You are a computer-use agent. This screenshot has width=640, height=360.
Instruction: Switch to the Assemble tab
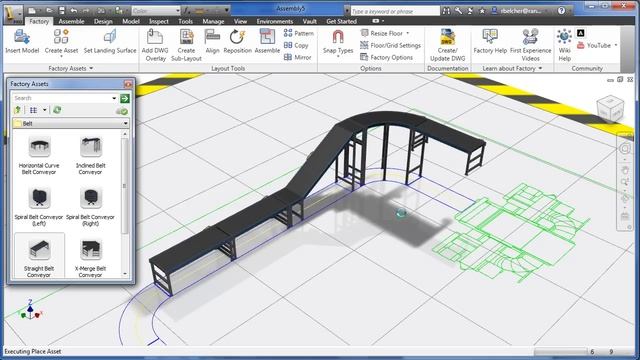pyautogui.click(x=71, y=21)
